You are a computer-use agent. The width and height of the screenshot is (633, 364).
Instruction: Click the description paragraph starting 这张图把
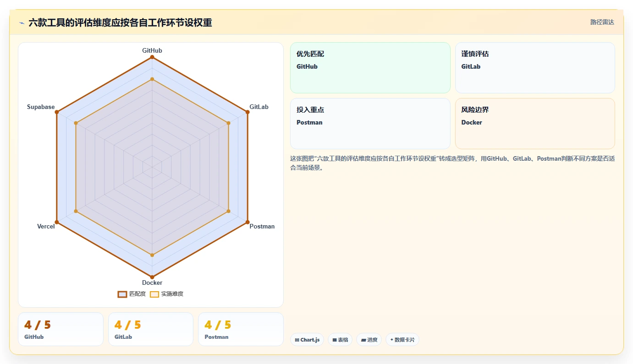[452, 163]
